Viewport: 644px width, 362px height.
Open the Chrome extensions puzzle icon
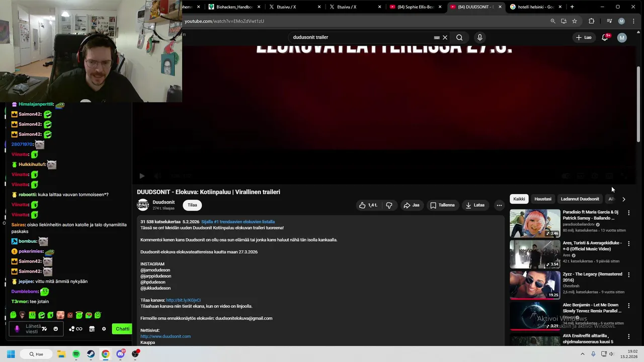[592, 21]
